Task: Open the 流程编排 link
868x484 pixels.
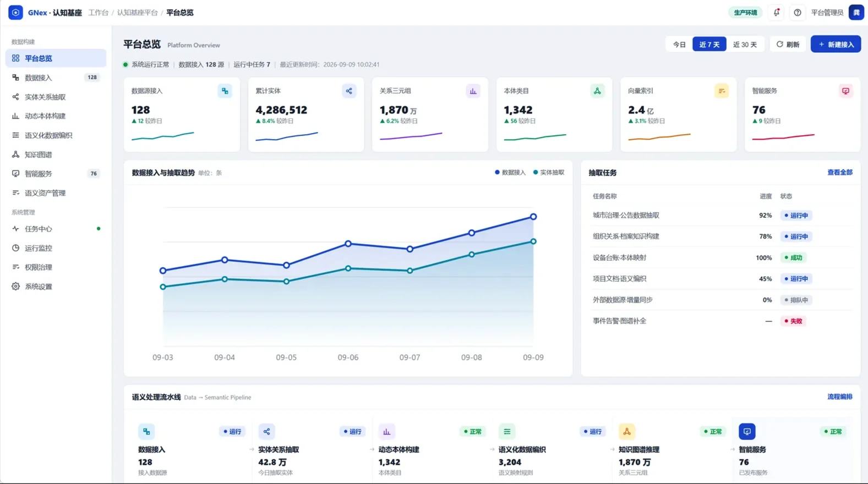Action: click(x=840, y=397)
